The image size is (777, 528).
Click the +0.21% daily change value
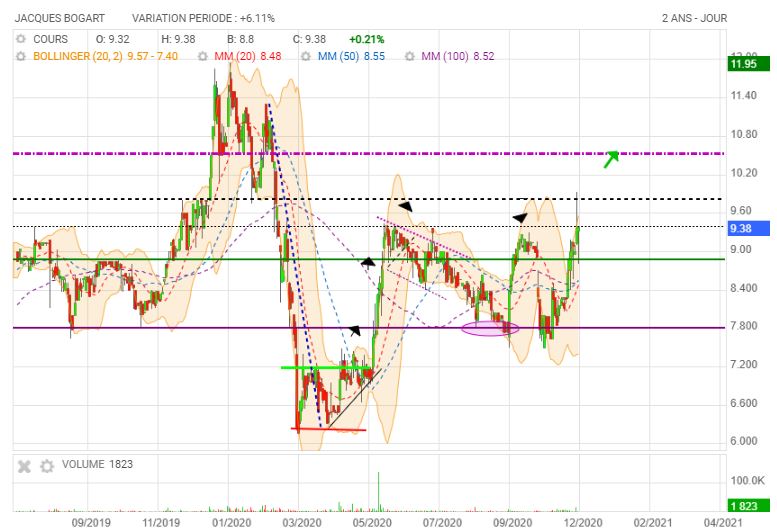tap(366, 39)
